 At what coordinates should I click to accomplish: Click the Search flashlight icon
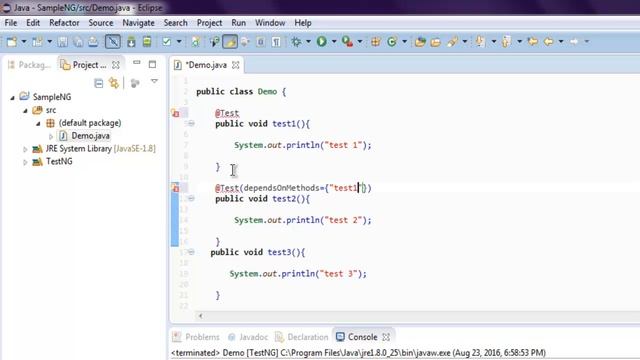click(x=452, y=41)
